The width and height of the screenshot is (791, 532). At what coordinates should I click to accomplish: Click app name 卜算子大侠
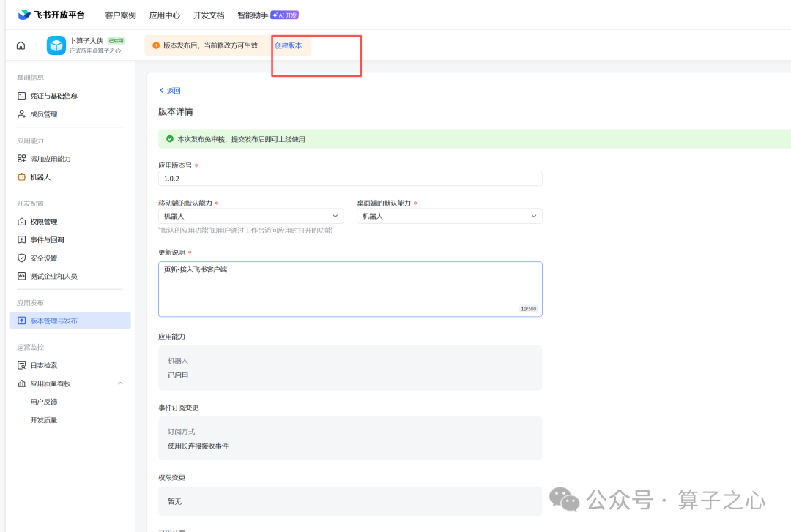[86, 40]
